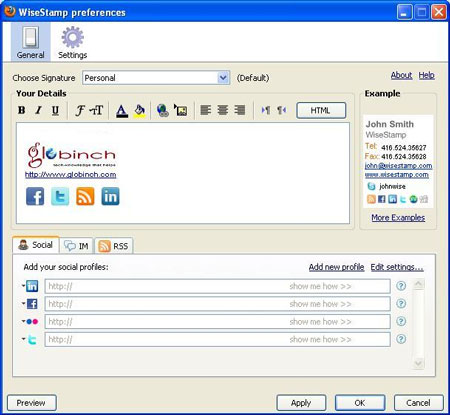Open Edit settings link

[x=397, y=267]
